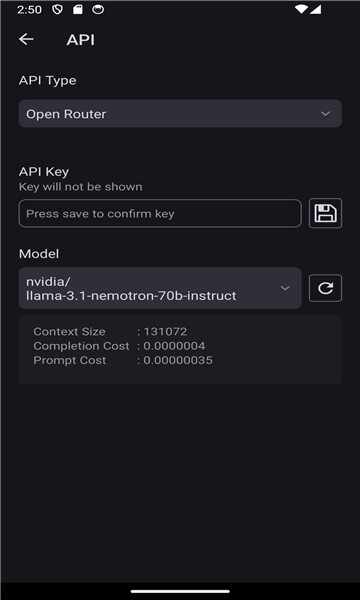Click the Model dropdown chevron

tap(285, 288)
